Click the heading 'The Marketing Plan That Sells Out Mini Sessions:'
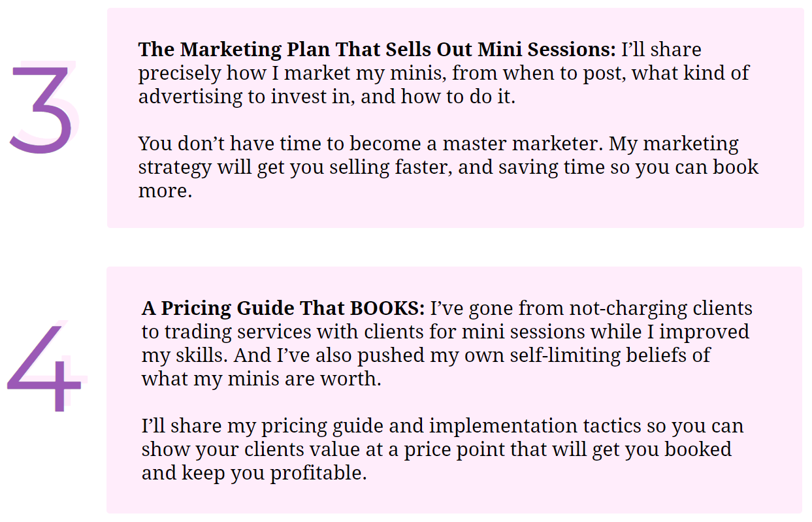This screenshot has height=522, width=812. [377, 49]
